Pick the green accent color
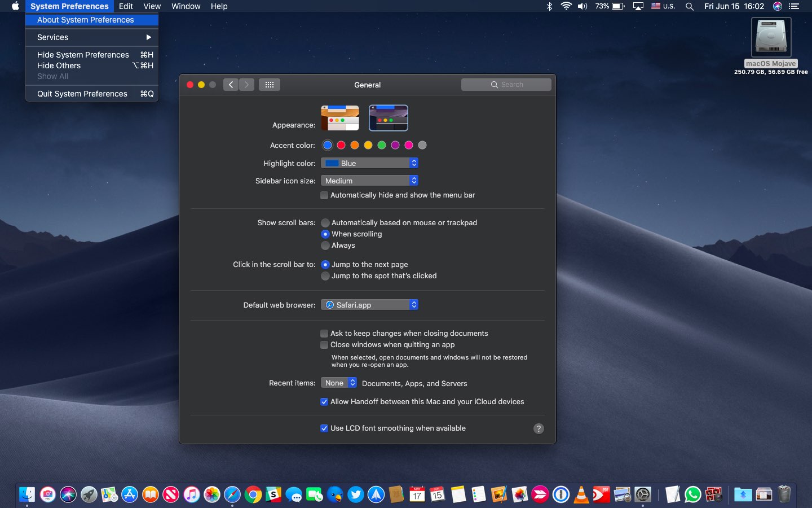812x508 pixels. point(382,145)
